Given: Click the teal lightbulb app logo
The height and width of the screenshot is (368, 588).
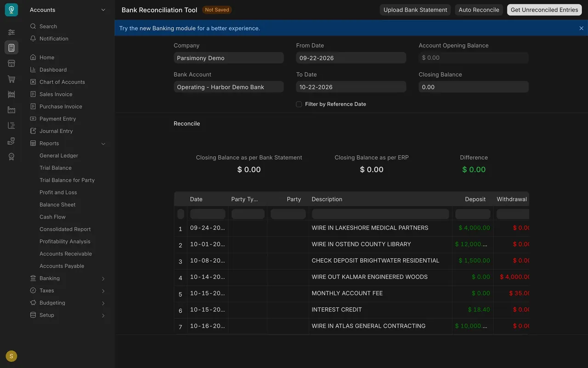Looking at the screenshot, I should pyautogui.click(x=11, y=10).
